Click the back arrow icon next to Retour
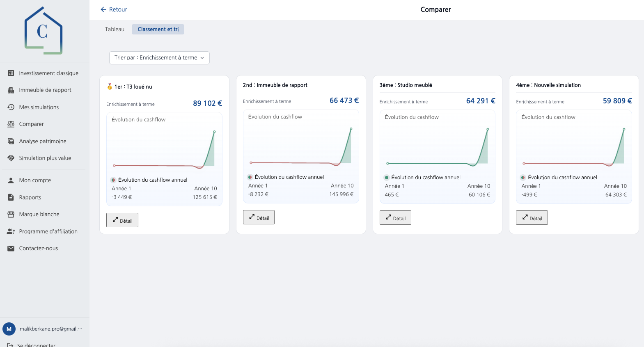Image resolution: width=644 pixels, height=347 pixels. point(103,9)
